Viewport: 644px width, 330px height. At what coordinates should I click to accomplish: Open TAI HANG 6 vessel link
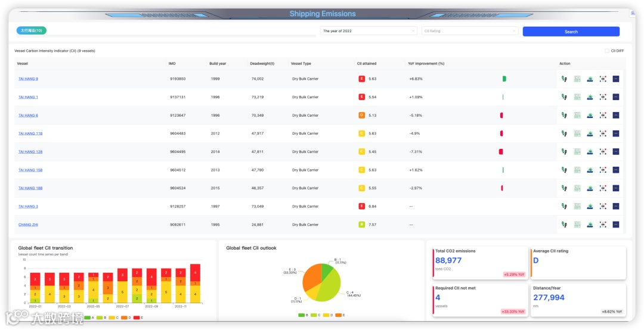29,116
